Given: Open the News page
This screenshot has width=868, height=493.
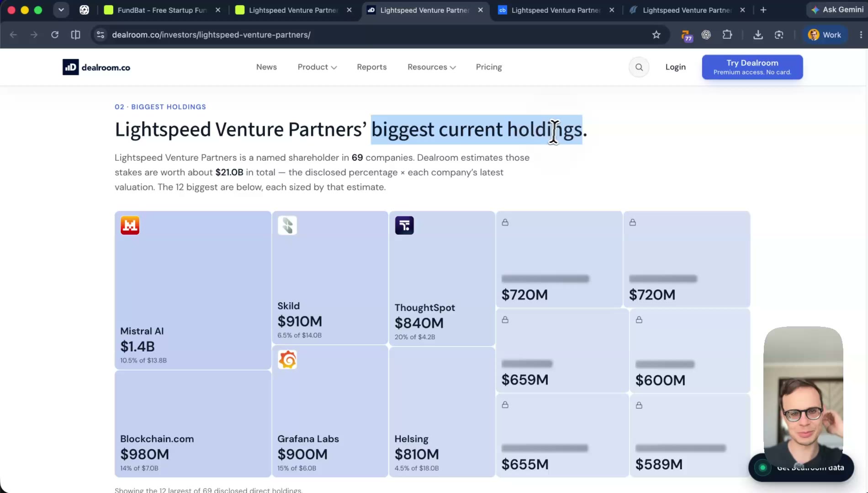Looking at the screenshot, I should coord(266,67).
